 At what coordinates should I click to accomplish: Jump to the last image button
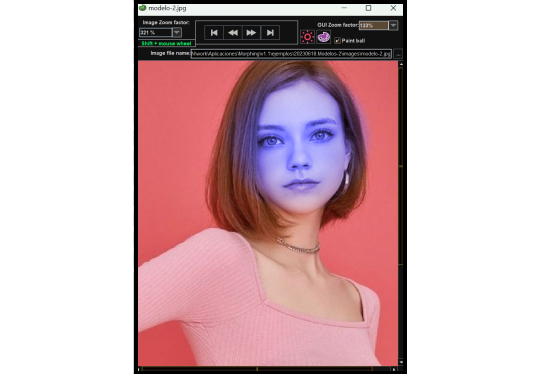coord(270,33)
